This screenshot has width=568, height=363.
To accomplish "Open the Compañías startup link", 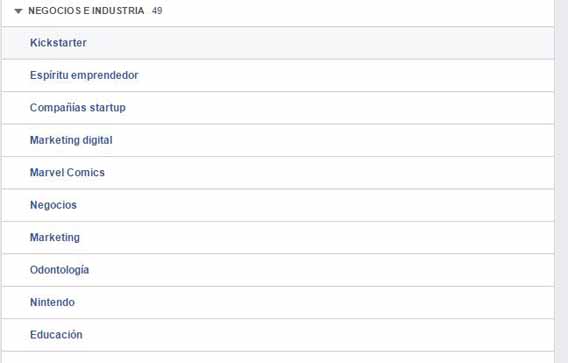I will click(78, 108).
